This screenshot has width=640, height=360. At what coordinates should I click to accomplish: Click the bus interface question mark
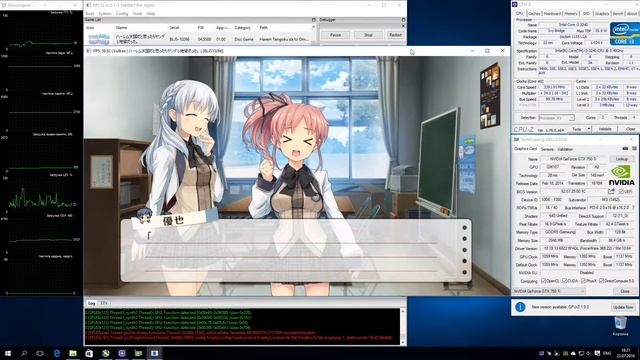[634, 208]
